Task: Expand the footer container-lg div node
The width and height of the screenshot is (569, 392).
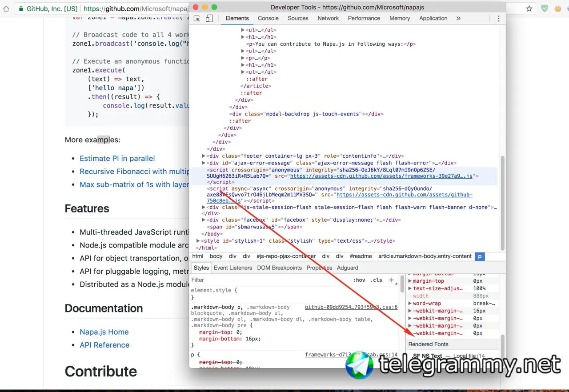Action: (x=204, y=156)
